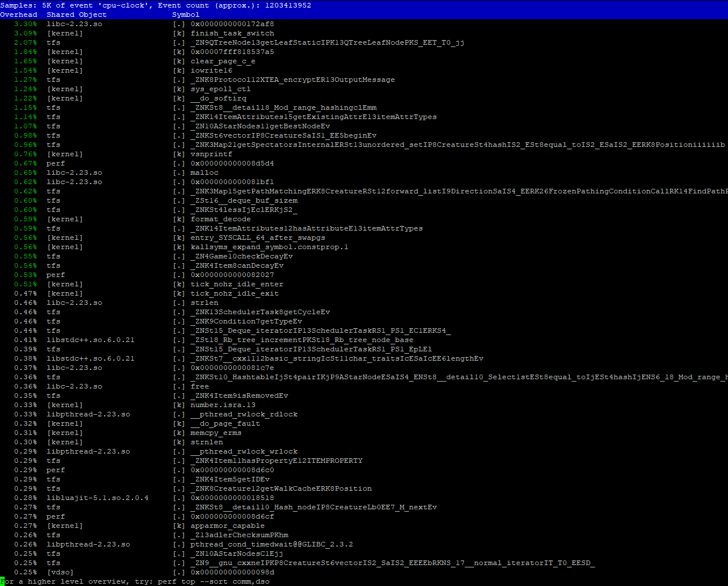Select _ZNKSt8__detail18_Mod_range_hashingclEmm symbol
Viewport: 728px width, 586px height.
click(x=284, y=107)
